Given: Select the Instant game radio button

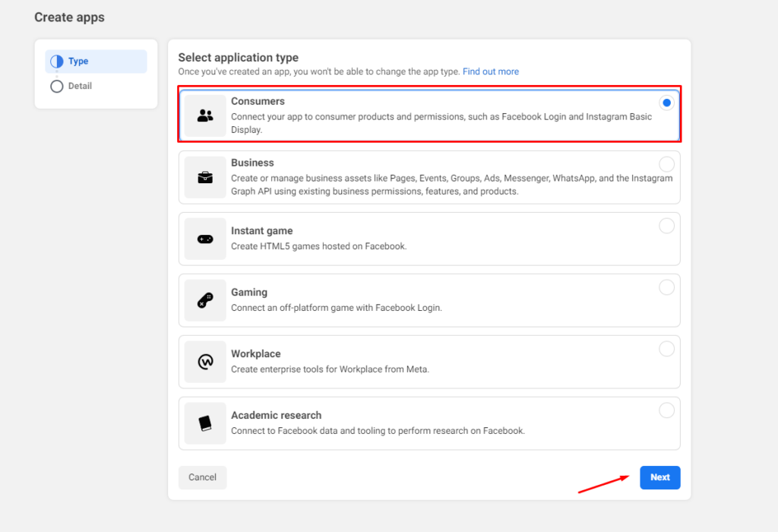Looking at the screenshot, I should coord(666,225).
